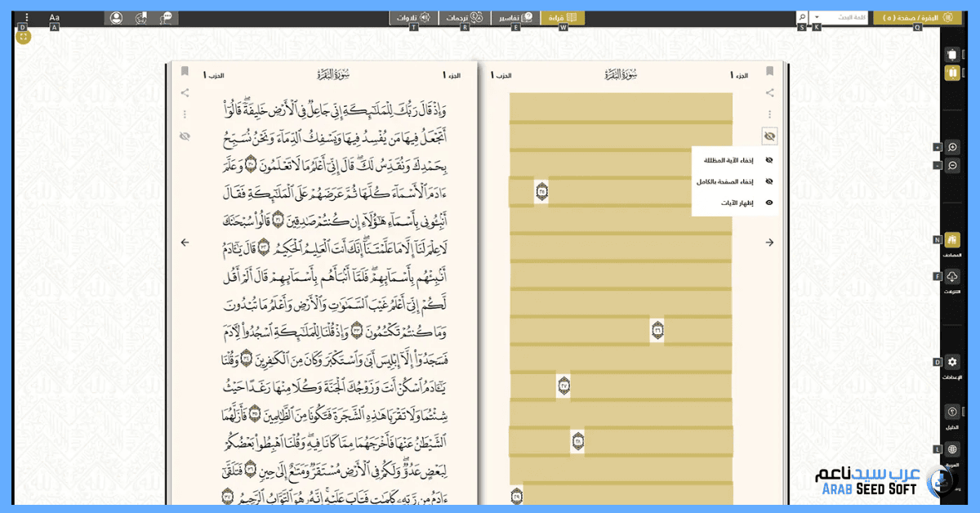Click verse marker 27 on hidden page
Image resolution: width=980 pixels, height=513 pixels.
[563, 386]
